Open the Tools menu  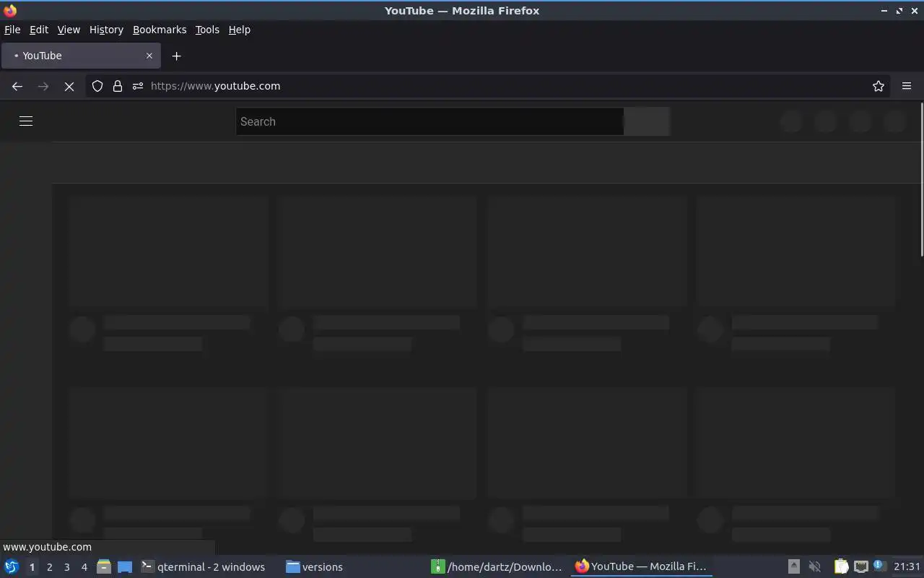coord(207,30)
